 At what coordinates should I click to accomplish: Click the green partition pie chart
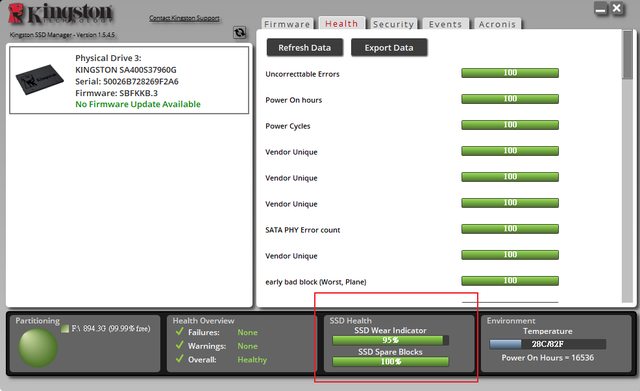point(38,348)
